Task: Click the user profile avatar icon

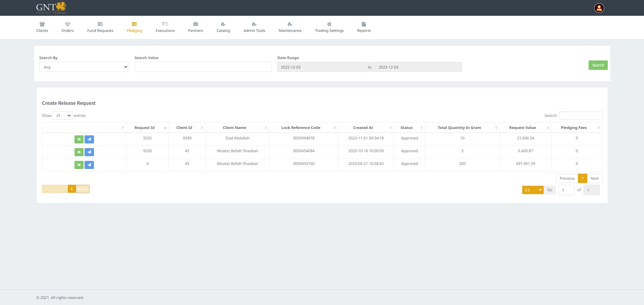Action: [x=599, y=8]
